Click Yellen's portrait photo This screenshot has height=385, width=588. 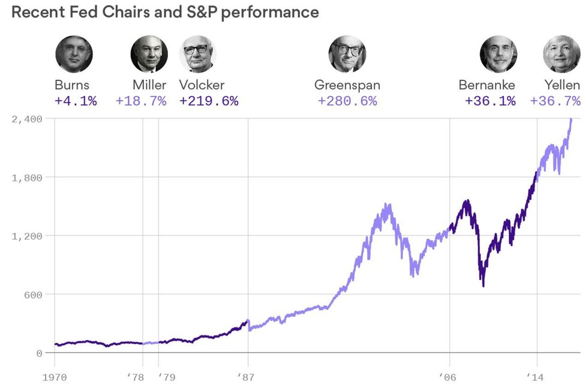tap(562, 54)
